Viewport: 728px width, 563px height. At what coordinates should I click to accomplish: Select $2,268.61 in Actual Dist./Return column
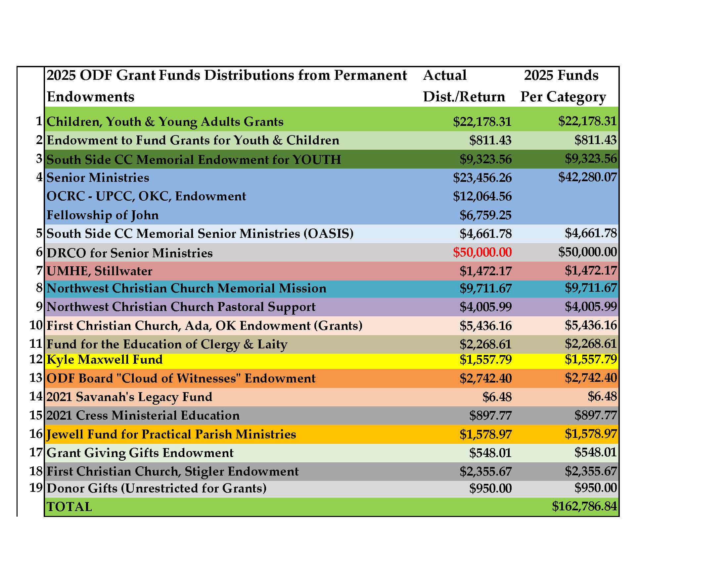click(485, 344)
